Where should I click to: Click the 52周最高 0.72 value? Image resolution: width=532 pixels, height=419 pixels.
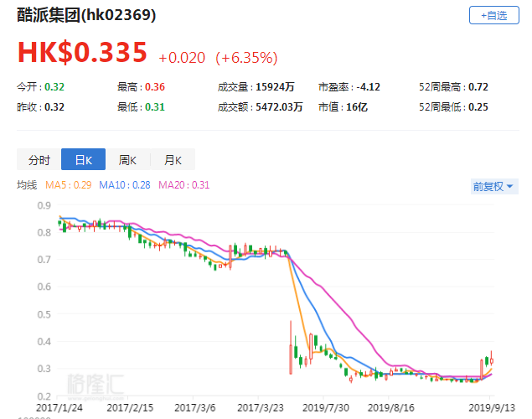[478, 87]
